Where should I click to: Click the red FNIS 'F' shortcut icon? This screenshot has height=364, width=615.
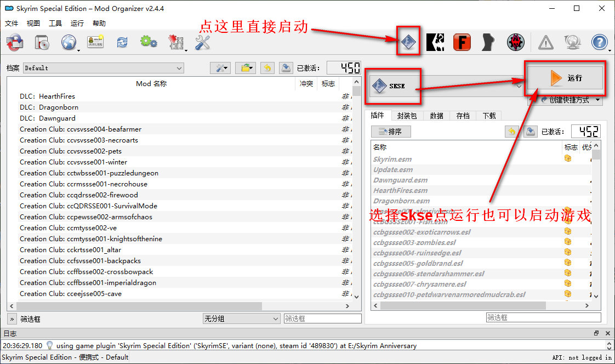[462, 42]
